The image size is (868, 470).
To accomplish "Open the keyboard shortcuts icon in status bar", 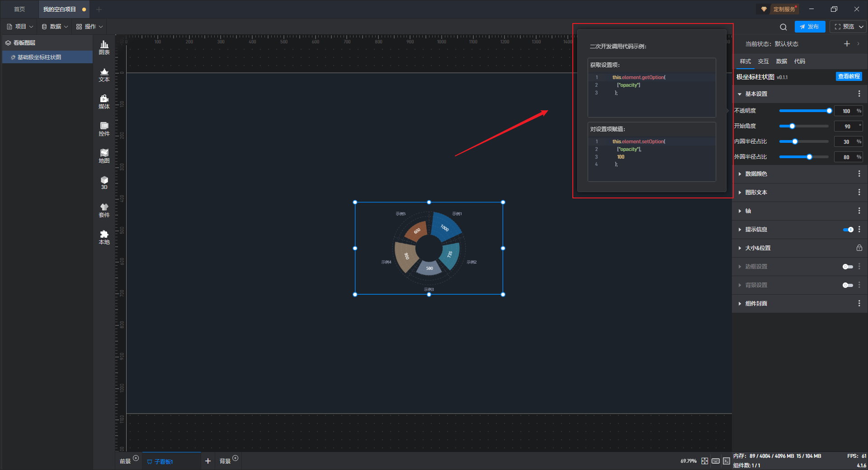I will pyautogui.click(x=716, y=461).
